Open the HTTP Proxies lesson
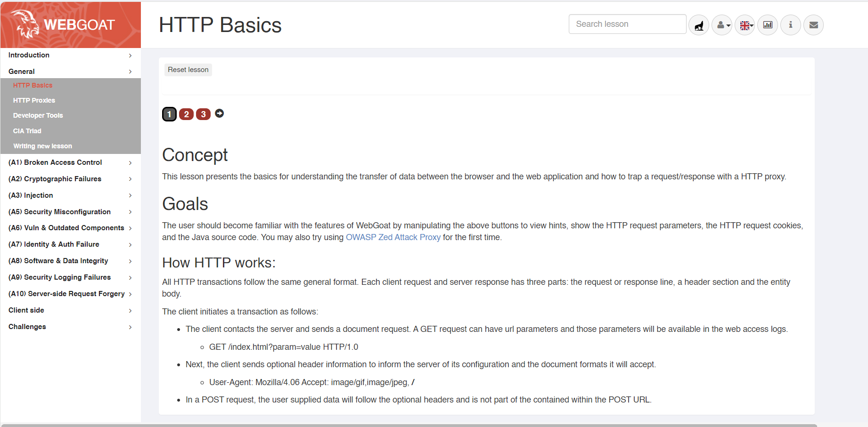 [34, 100]
